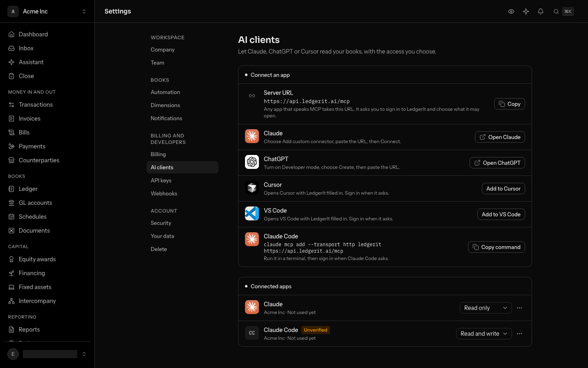
Task: Change Claude access from Read only
Action: click(x=486, y=308)
